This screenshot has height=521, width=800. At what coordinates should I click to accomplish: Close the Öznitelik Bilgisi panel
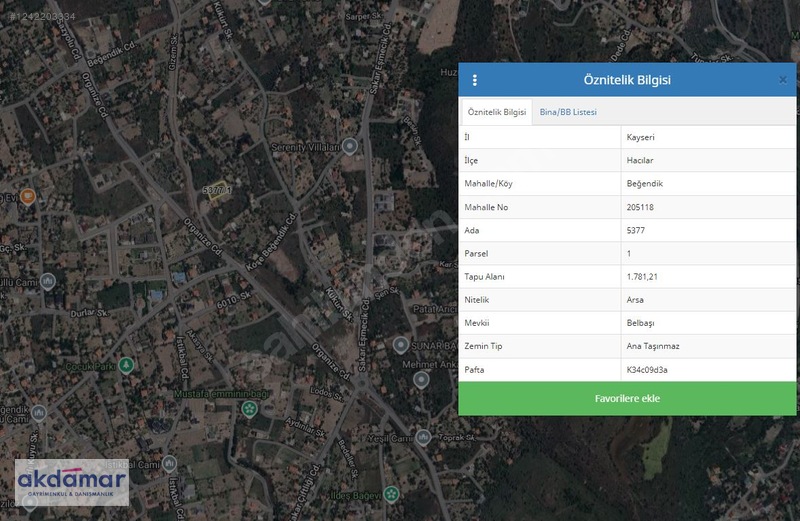(x=783, y=80)
